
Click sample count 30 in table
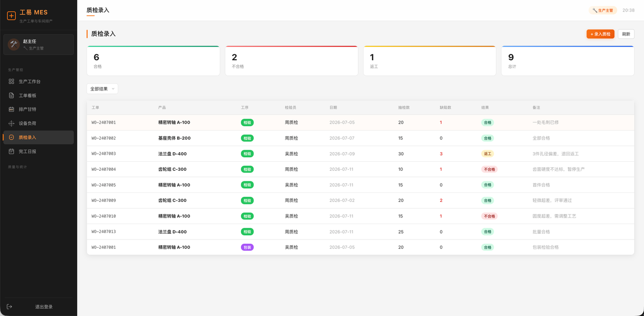coord(401,154)
